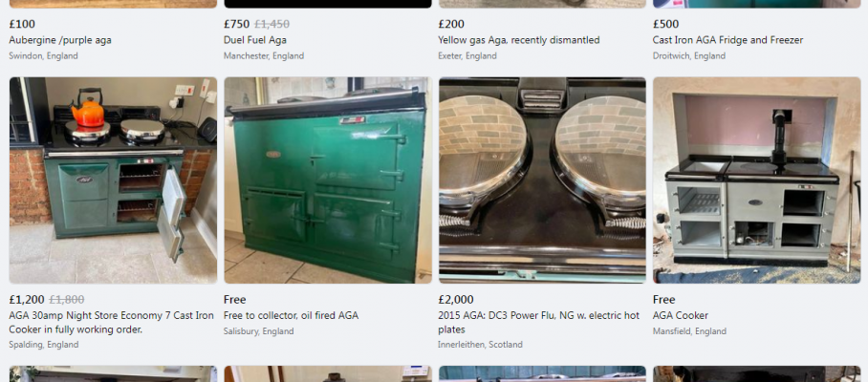The width and height of the screenshot is (868, 382).
Task: Open the green AGA Night Store cooker photo
Action: click(x=113, y=180)
